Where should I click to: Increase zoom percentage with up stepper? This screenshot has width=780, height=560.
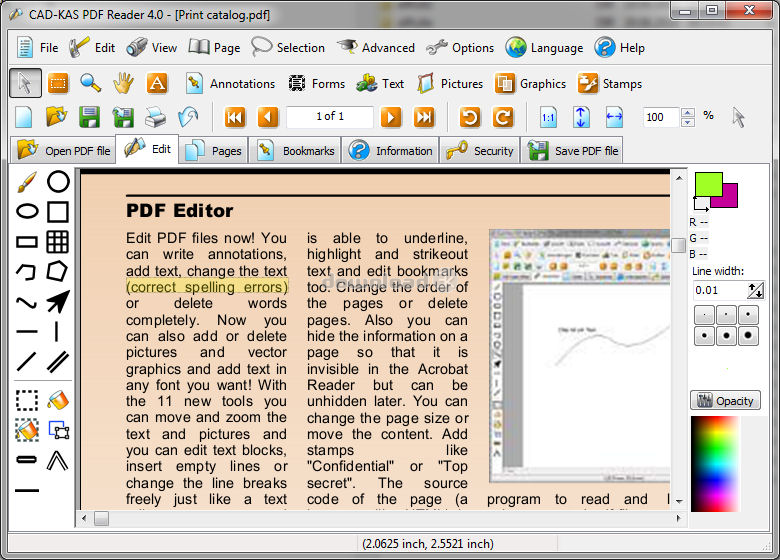688,113
